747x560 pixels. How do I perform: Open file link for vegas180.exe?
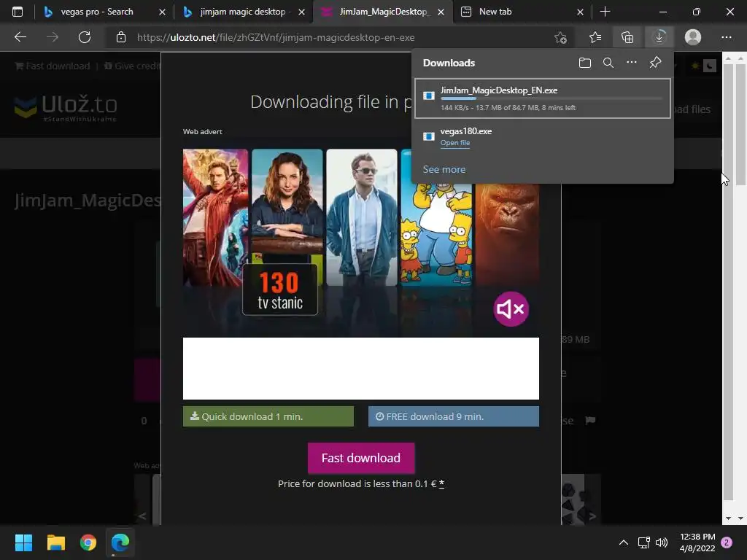pos(455,142)
